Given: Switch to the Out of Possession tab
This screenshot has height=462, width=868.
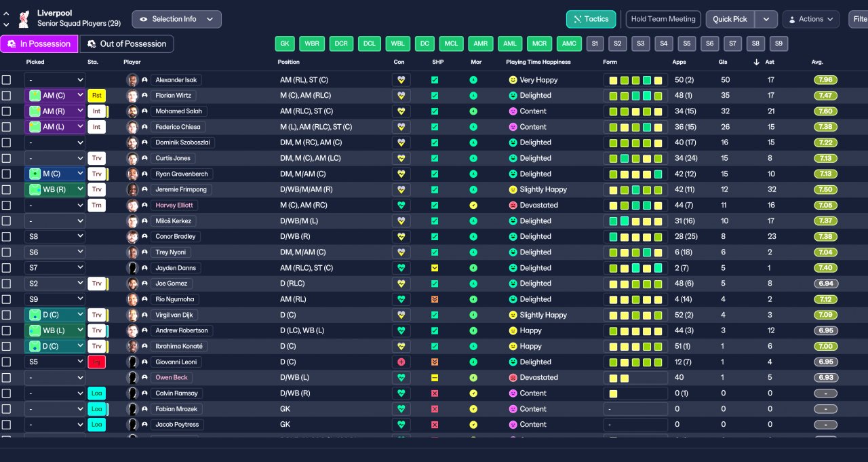Looking at the screenshot, I should point(127,43).
